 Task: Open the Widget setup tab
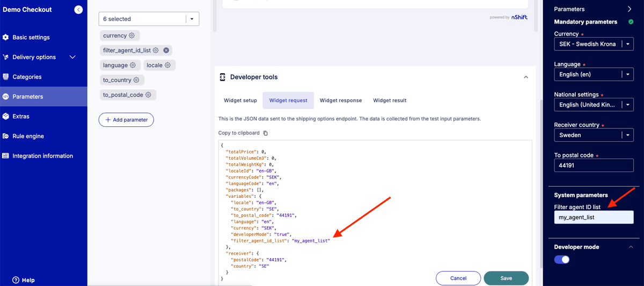tap(240, 101)
